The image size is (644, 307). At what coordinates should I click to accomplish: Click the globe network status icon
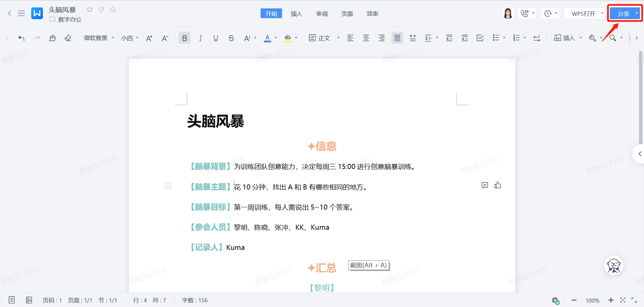(555, 301)
